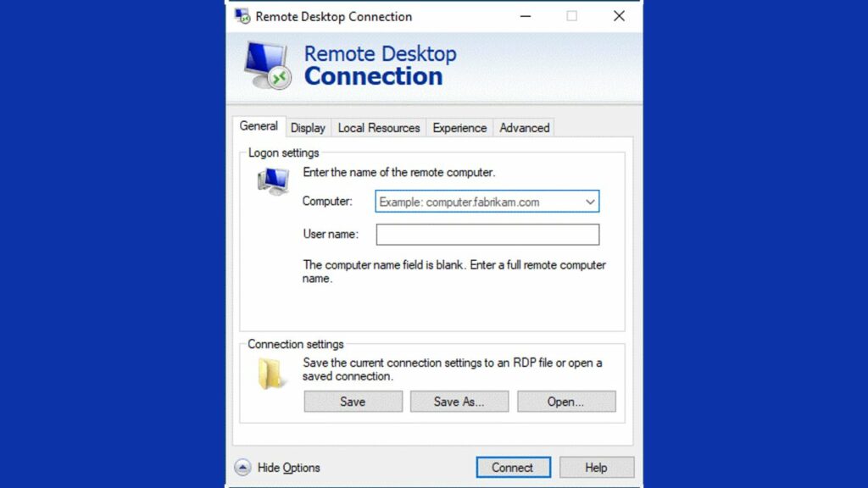The width and height of the screenshot is (868, 488).
Task: Click the 'Logon settings' group heading
Action: click(x=283, y=152)
